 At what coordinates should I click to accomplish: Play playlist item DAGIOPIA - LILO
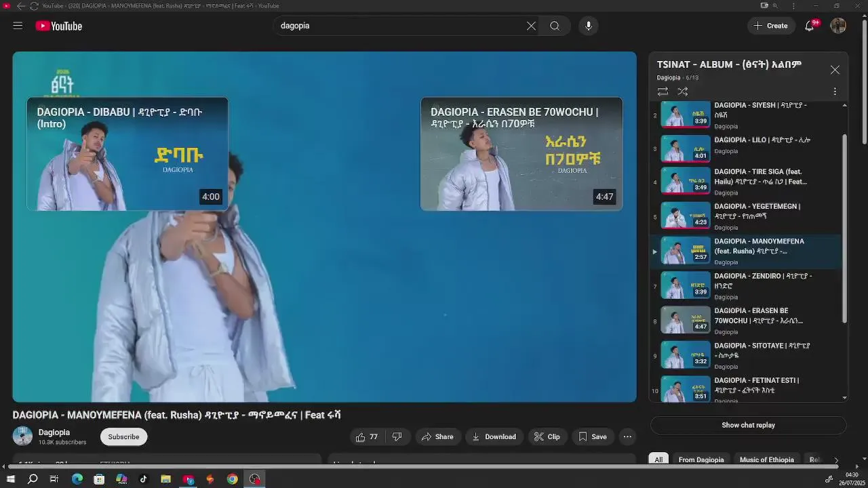pos(746,148)
